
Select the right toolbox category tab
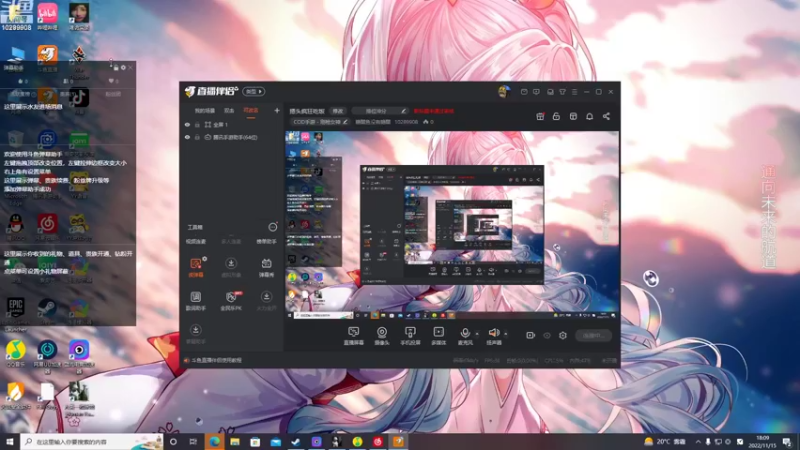(x=266, y=242)
